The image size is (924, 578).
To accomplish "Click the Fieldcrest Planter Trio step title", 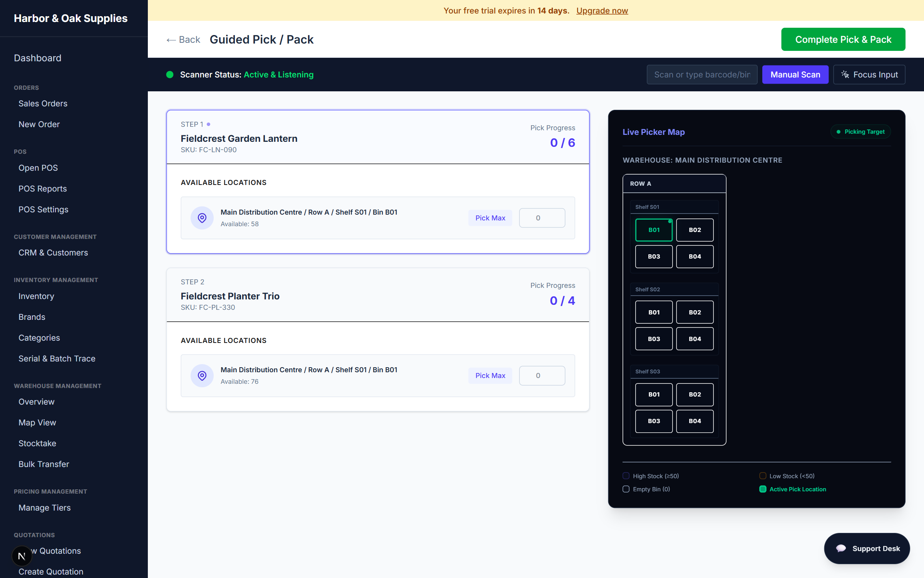I will [x=230, y=296].
